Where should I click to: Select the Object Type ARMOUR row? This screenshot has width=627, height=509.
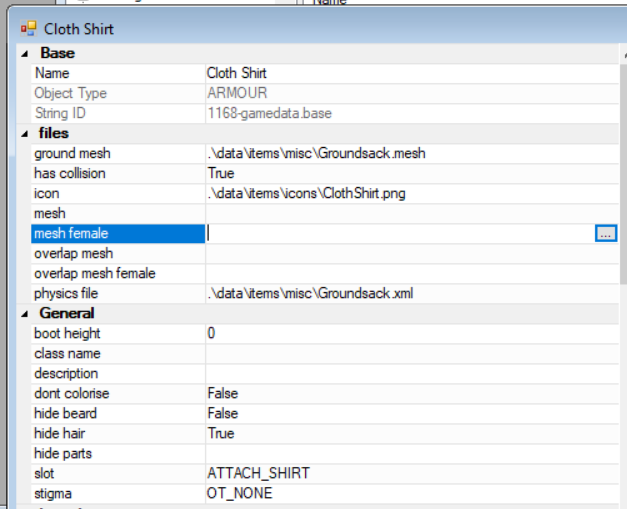point(325,93)
